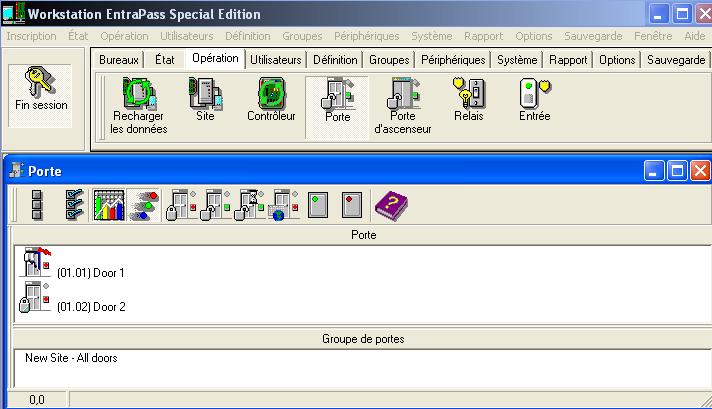The height and width of the screenshot is (409, 712).
Task: Switch to the Groupes tab
Action: pos(389,59)
